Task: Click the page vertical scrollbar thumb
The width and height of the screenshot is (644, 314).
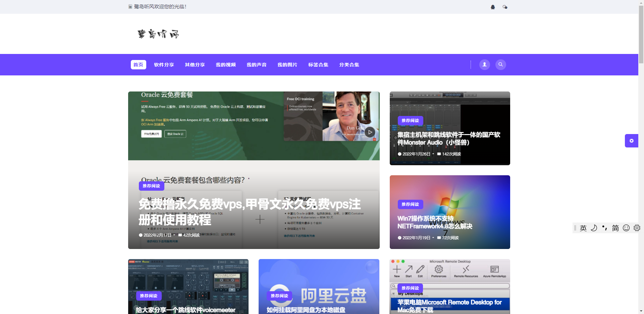Action: (x=641, y=35)
